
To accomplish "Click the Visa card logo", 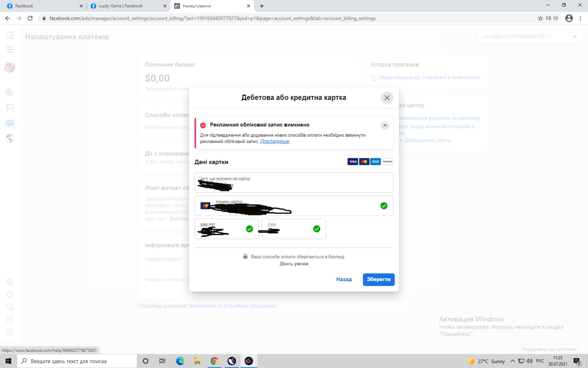I will coord(352,161).
